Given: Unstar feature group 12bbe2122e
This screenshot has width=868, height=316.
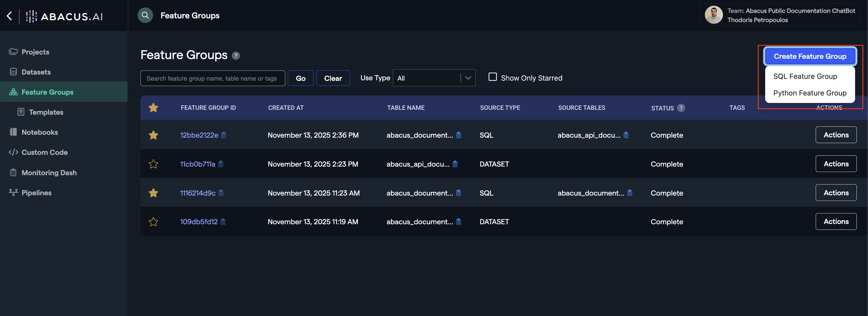Looking at the screenshot, I should (153, 135).
